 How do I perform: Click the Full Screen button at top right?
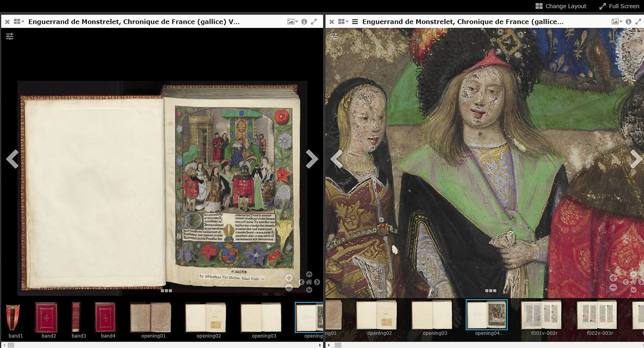[x=619, y=6]
